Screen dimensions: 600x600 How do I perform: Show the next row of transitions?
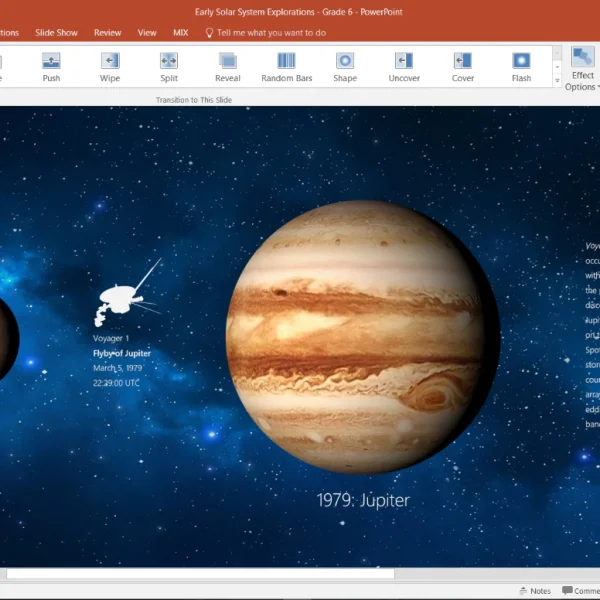(x=557, y=67)
